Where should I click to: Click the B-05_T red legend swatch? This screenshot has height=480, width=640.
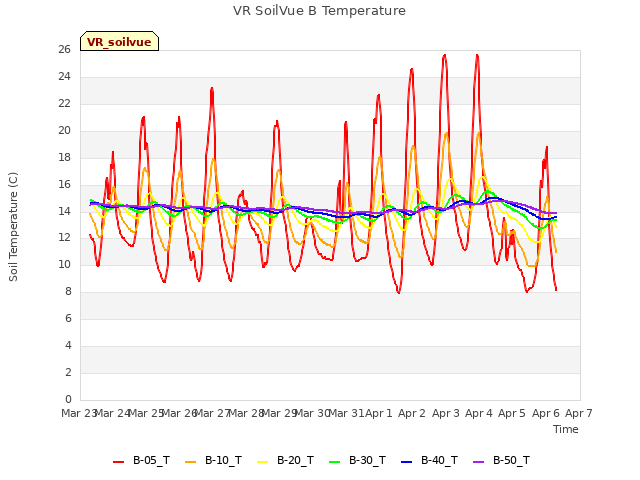[118, 462]
